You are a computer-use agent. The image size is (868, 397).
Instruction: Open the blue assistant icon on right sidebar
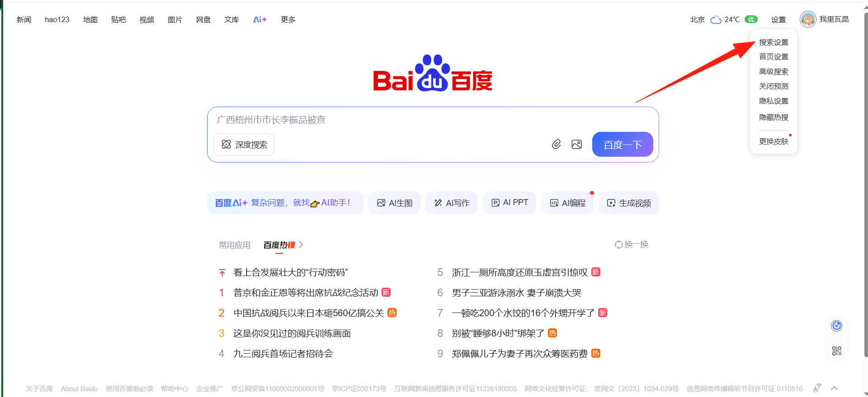pyautogui.click(x=836, y=326)
